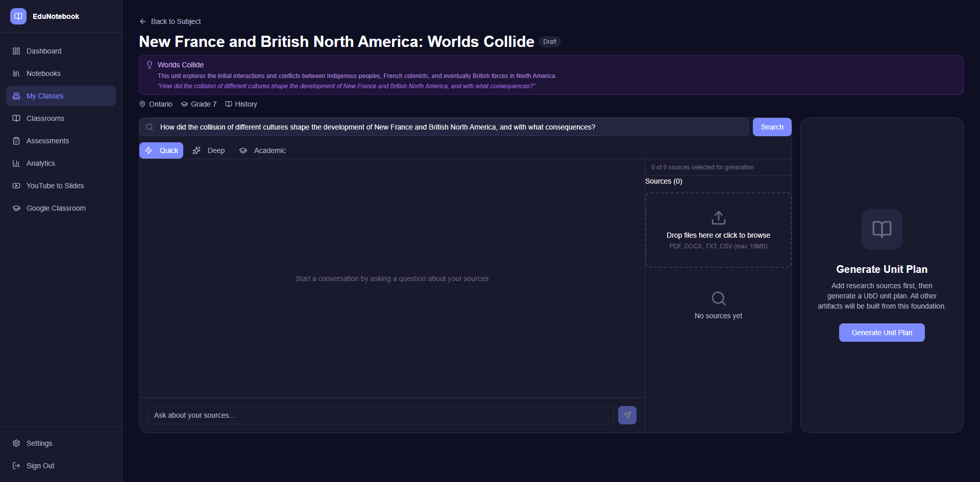Open the Classrooms section
Image resolution: width=980 pixels, height=482 pixels.
(45, 118)
